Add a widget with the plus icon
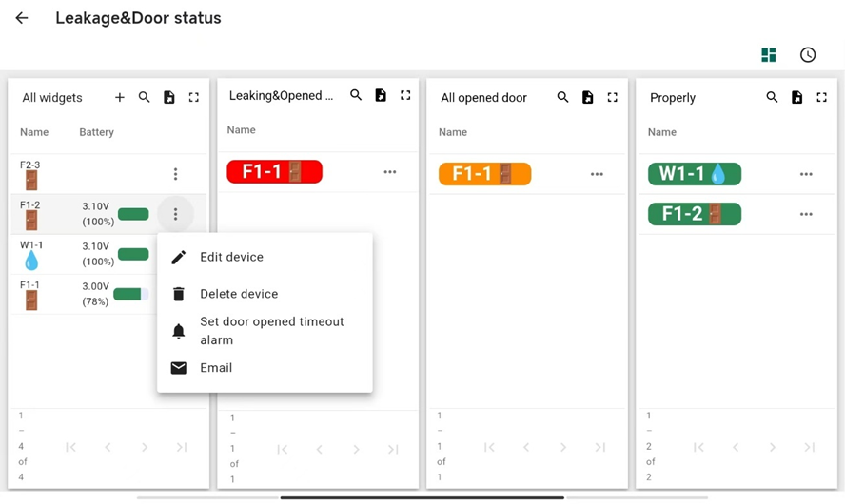The height and width of the screenshot is (504, 845). 120,97
